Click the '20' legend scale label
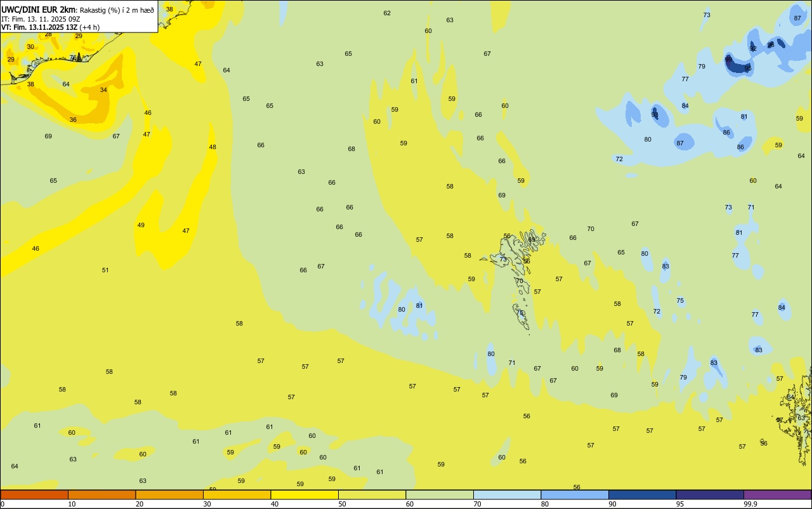Image resolution: width=812 pixels, height=509 pixels. tap(140, 504)
